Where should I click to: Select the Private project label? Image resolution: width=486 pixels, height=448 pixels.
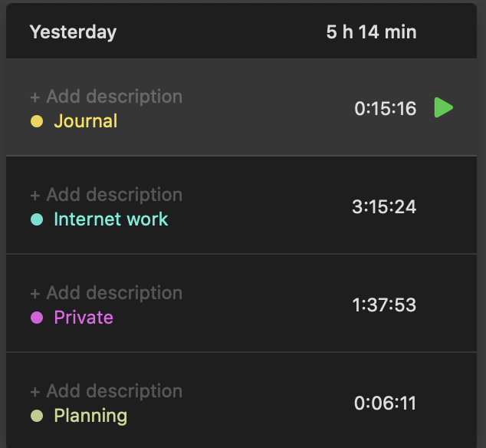point(84,318)
